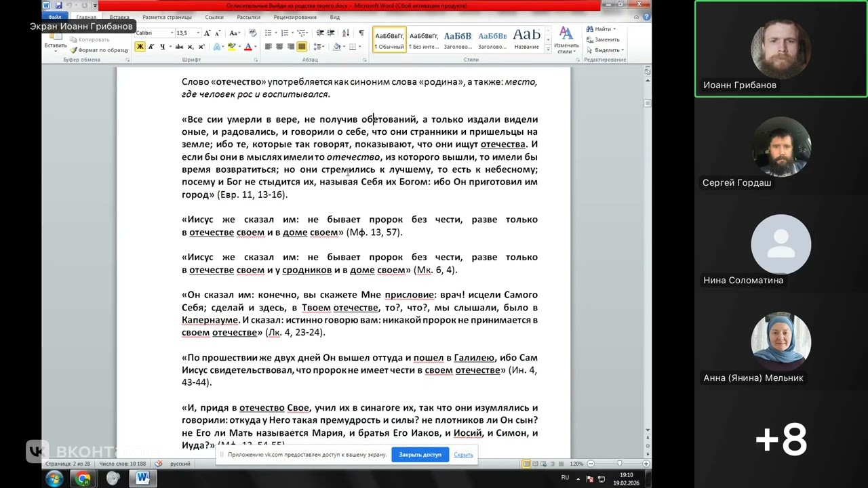
Task: Apply the Обычный style
Action: tap(389, 39)
